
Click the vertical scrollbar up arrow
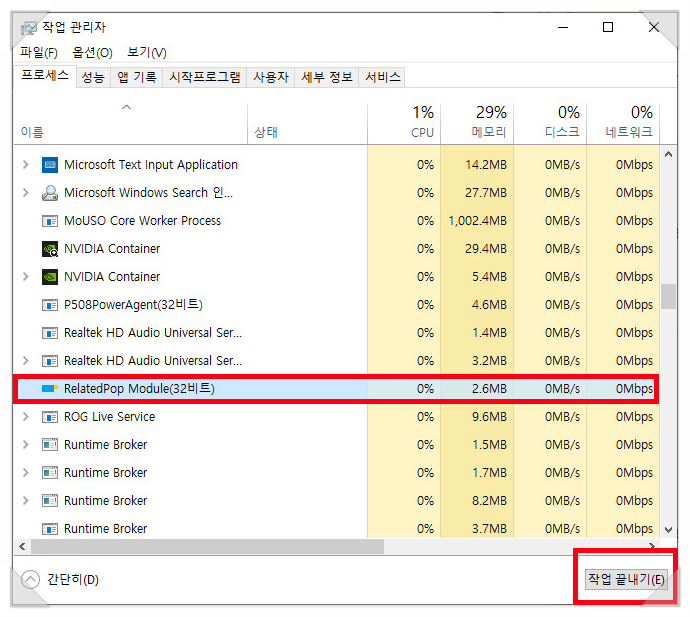pos(668,154)
